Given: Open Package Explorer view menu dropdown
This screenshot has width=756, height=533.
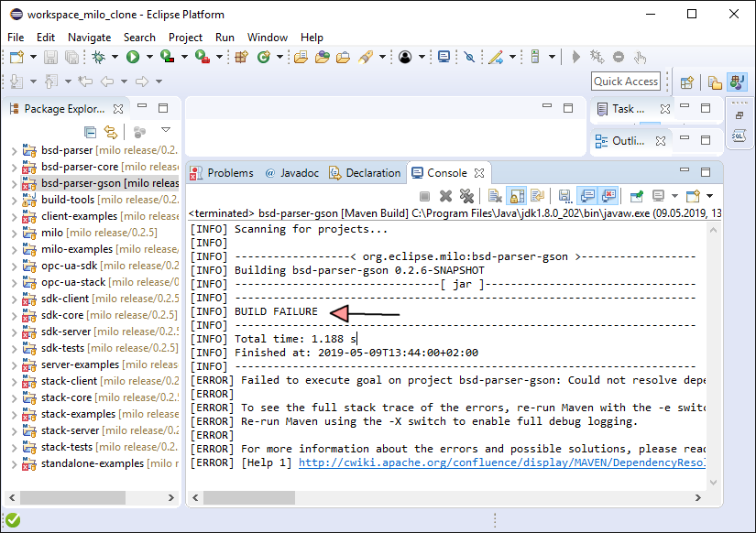Looking at the screenshot, I should tap(166, 131).
